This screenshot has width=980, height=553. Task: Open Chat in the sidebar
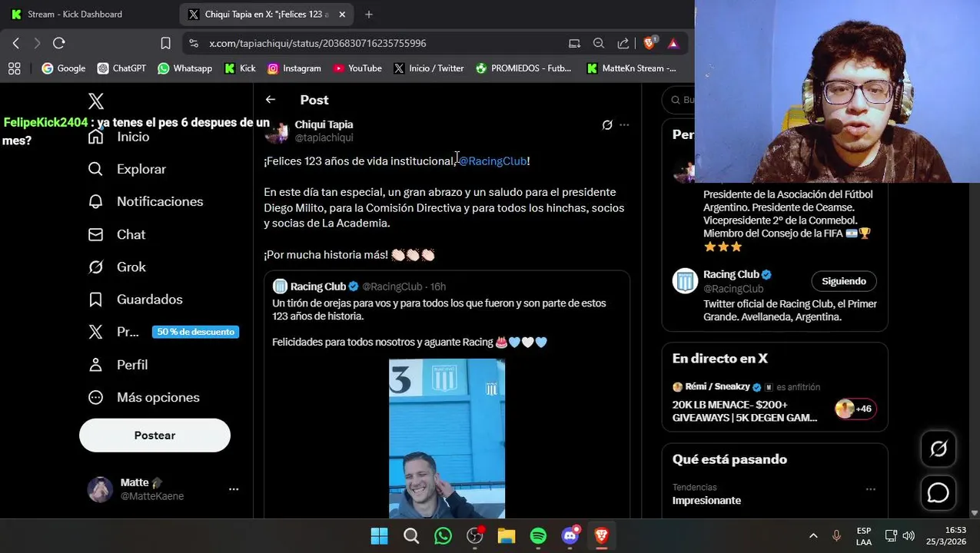[x=116, y=234]
